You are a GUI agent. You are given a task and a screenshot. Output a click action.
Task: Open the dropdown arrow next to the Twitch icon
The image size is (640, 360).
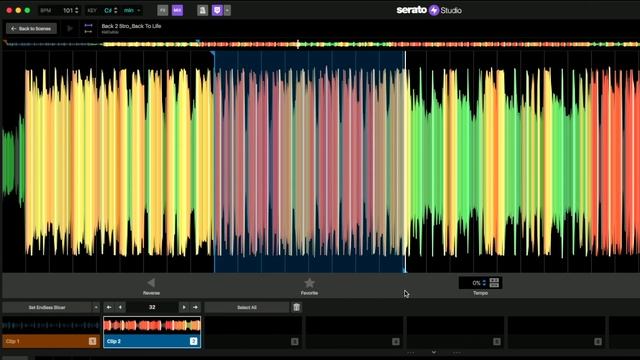(227, 10)
